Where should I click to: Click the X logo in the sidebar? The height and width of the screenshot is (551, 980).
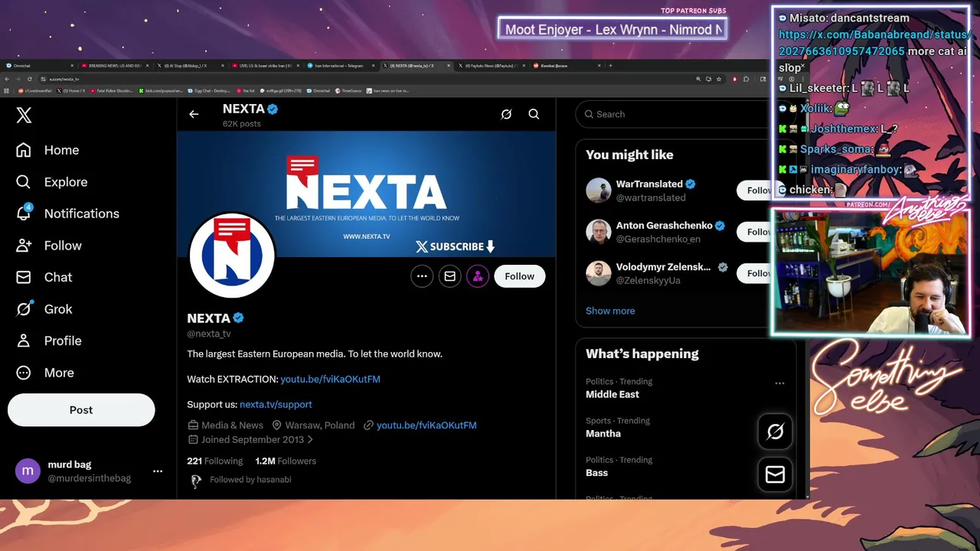click(x=24, y=116)
